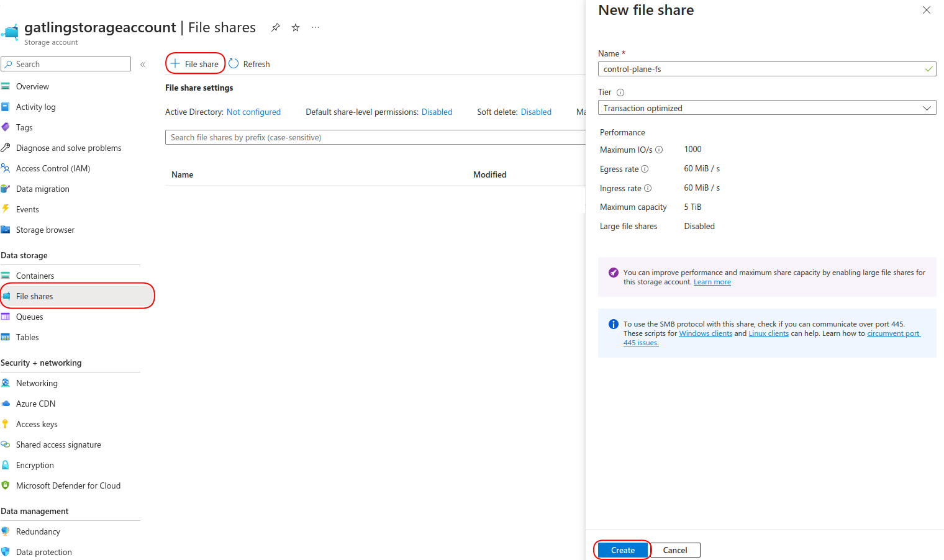Click the Activity log icon
Screen dimensions: 944x560
click(x=6, y=107)
